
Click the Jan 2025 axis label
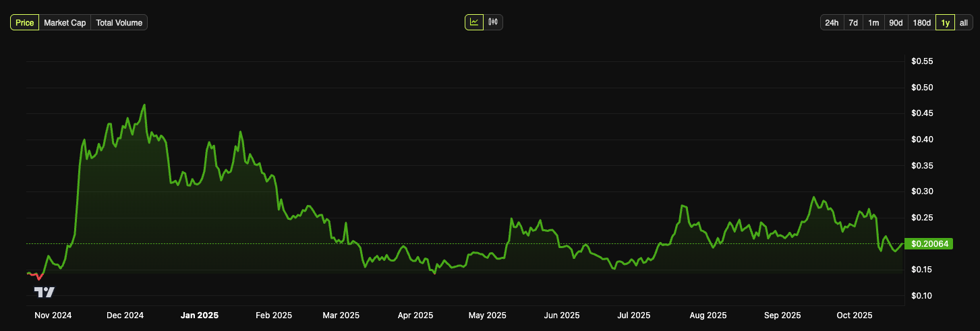[x=200, y=315]
